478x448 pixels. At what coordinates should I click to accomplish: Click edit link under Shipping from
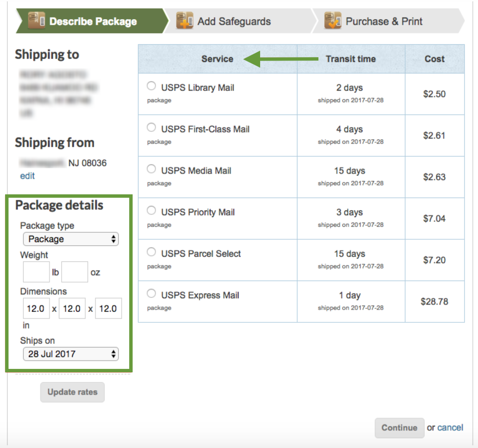point(27,176)
